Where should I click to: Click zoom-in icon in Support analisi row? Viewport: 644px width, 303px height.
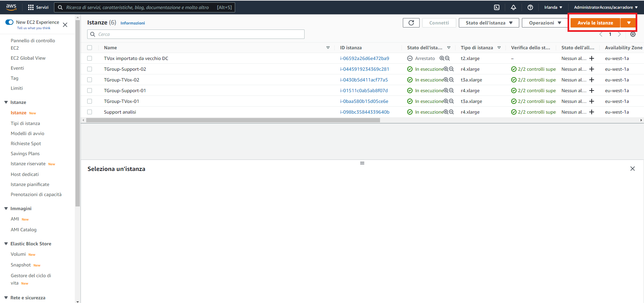click(446, 112)
